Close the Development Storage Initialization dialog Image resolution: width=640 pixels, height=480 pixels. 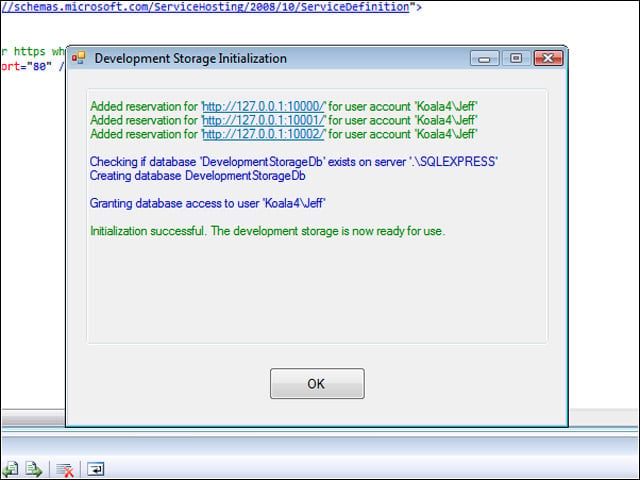tap(549, 58)
